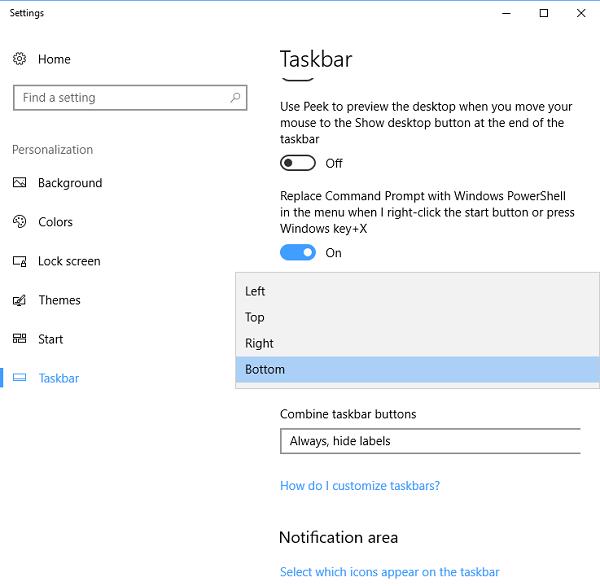Open 'Select which icons appear on the taskbar'
The width and height of the screenshot is (600, 586).
click(x=389, y=572)
